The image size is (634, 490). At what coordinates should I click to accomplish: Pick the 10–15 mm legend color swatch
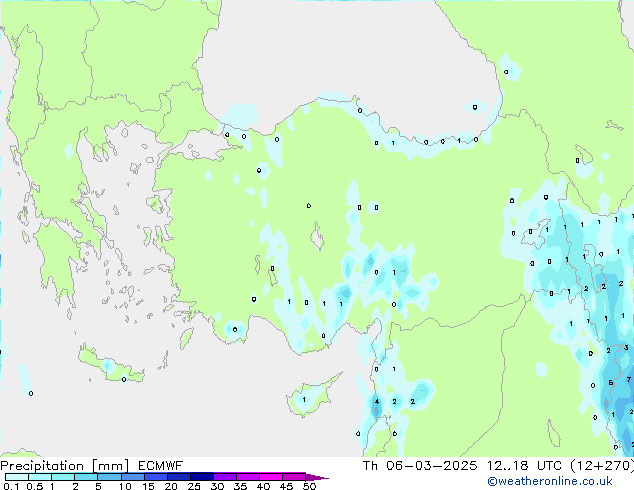coord(132,477)
